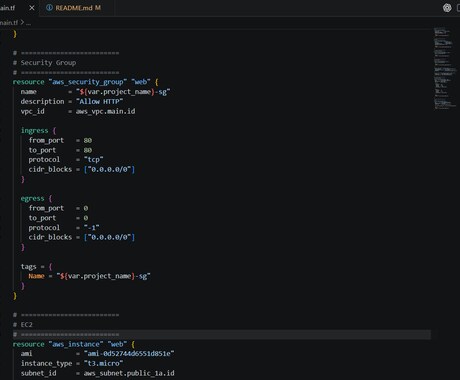Click the vpc_id = aws_vpc.main.id line

78,111
